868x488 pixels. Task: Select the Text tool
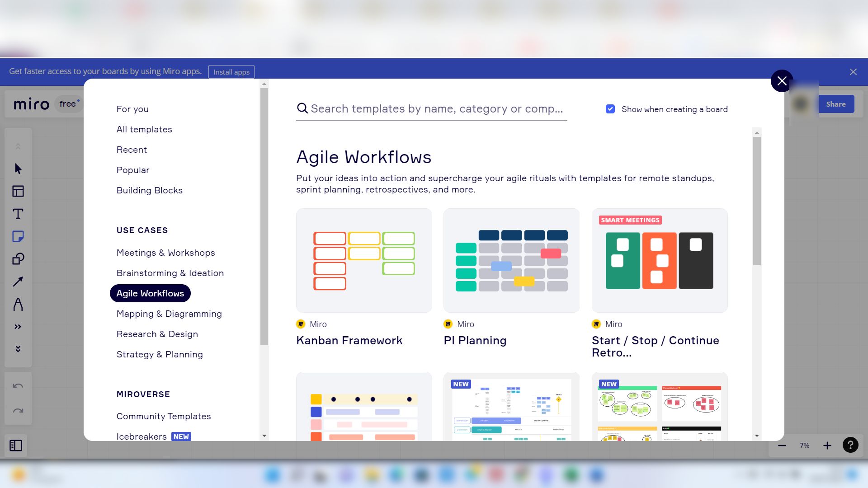[x=18, y=214]
